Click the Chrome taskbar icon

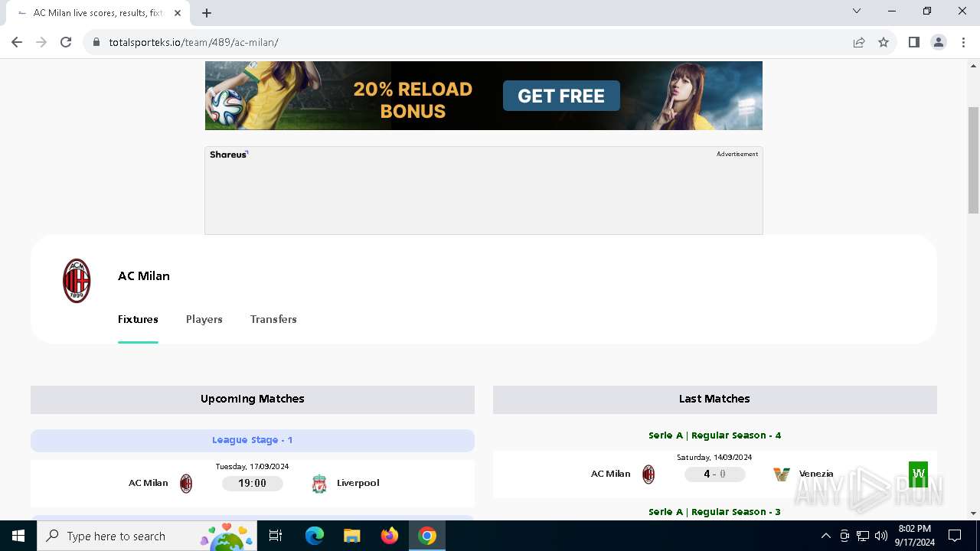[427, 536]
